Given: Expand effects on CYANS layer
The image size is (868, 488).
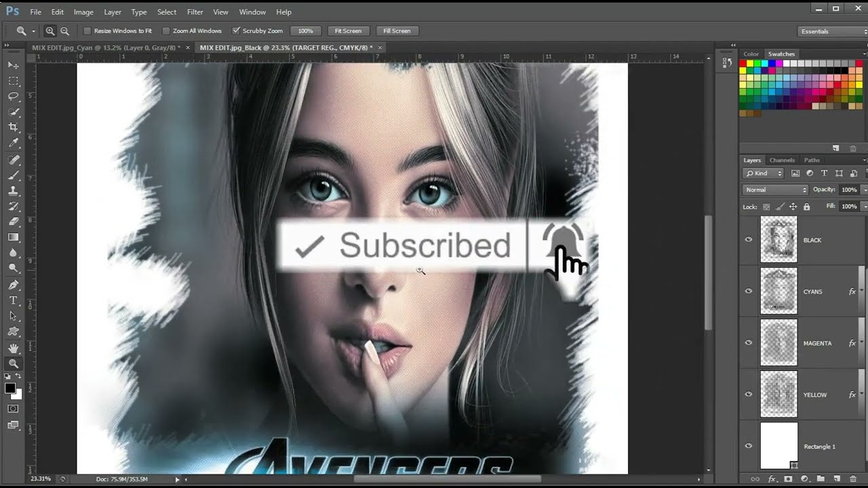Looking at the screenshot, I should pos(861,291).
